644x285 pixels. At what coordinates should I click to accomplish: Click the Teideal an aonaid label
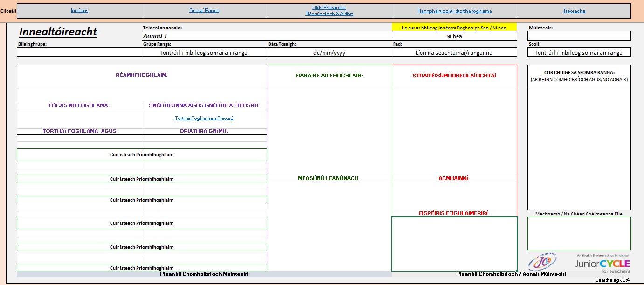(x=162, y=28)
